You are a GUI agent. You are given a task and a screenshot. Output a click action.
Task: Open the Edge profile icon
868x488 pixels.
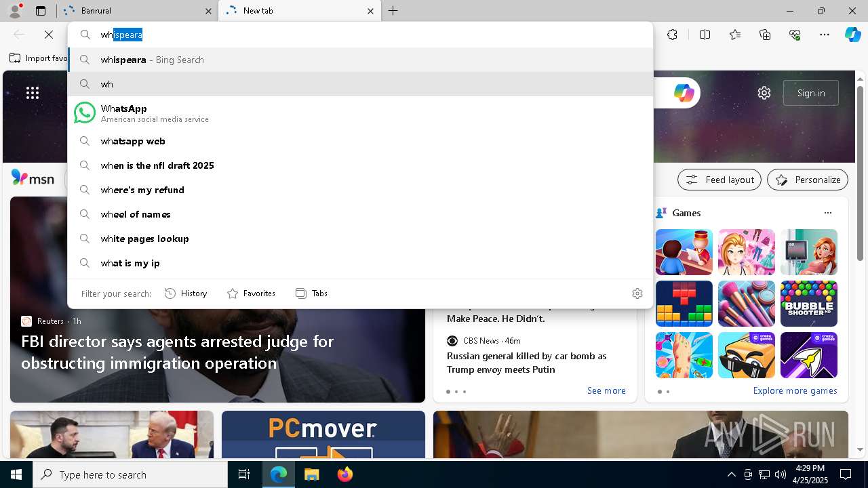pyautogui.click(x=14, y=11)
